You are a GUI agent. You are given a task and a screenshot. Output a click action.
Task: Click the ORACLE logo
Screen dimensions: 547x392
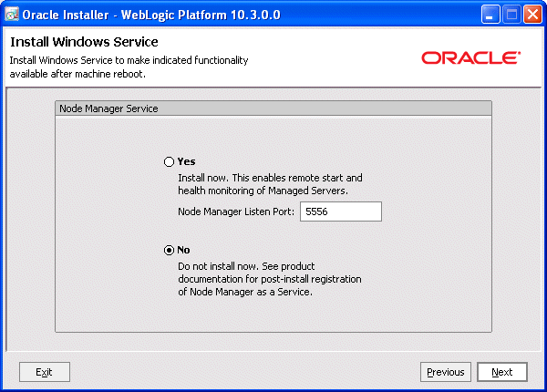click(x=471, y=58)
